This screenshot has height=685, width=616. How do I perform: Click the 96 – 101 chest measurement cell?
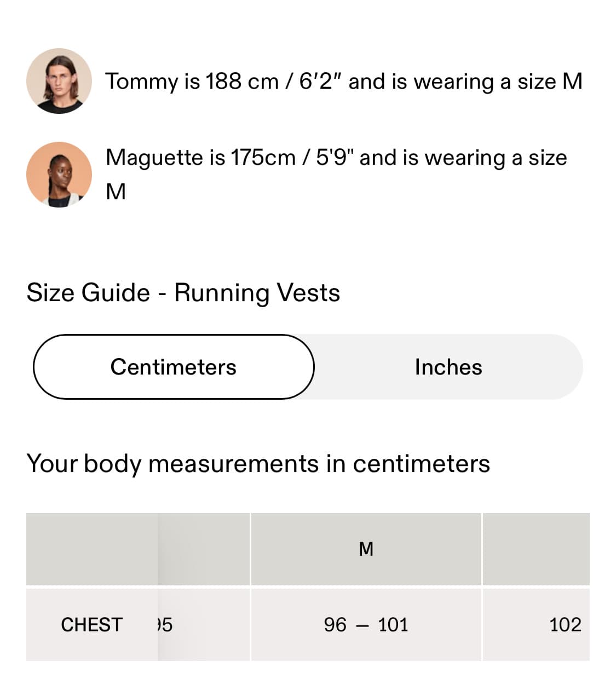pos(366,625)
